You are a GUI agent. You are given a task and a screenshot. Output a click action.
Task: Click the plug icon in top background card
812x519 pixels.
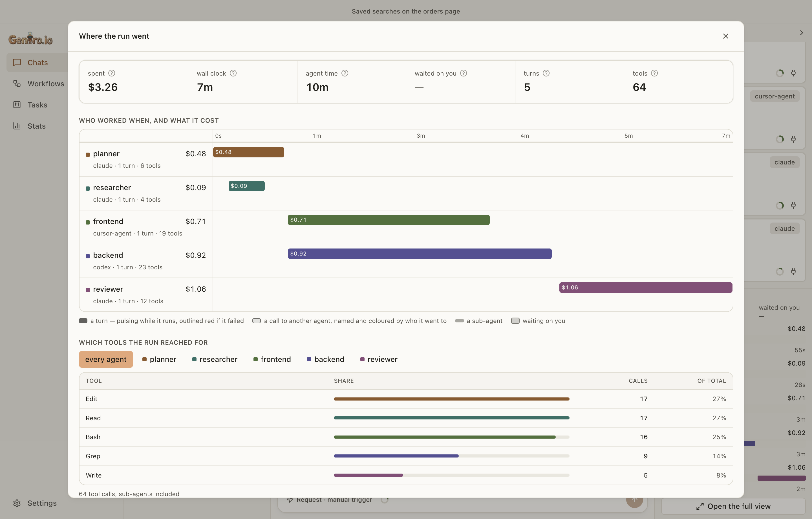[793, 73]
